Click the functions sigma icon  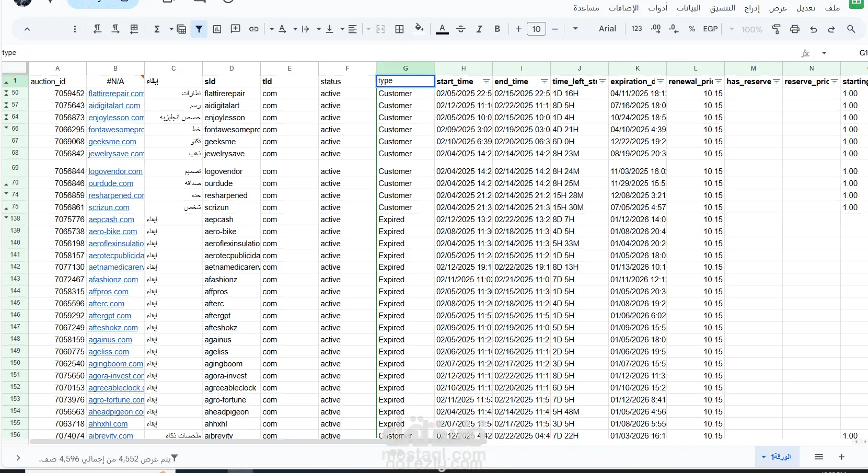tap(157, 29)
